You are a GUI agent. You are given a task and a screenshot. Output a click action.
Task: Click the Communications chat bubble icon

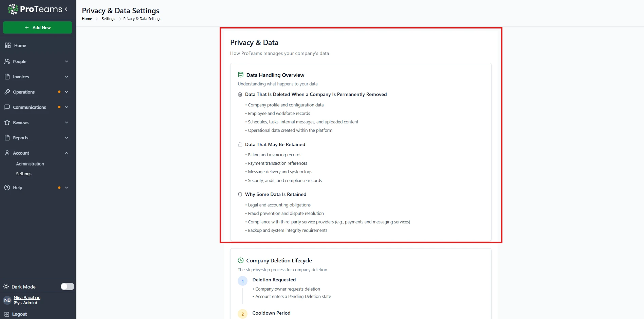pos(7,107)
